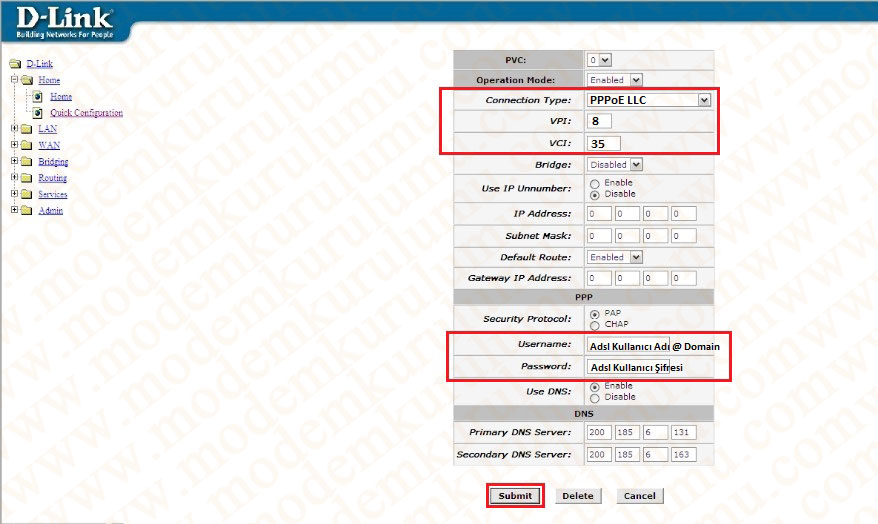Click the Password input field

coord(628,367)
